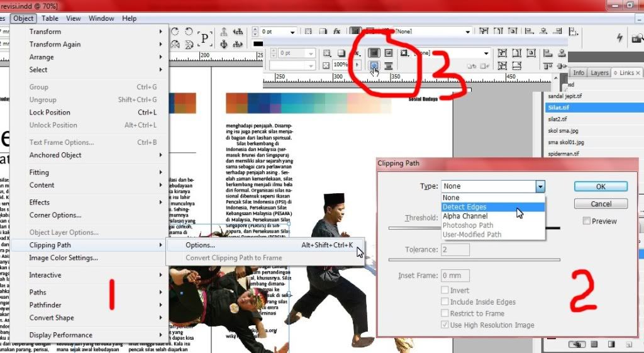Open object style None dropdown in floating panel
The image size is (644, 353).
click(486, 53)
